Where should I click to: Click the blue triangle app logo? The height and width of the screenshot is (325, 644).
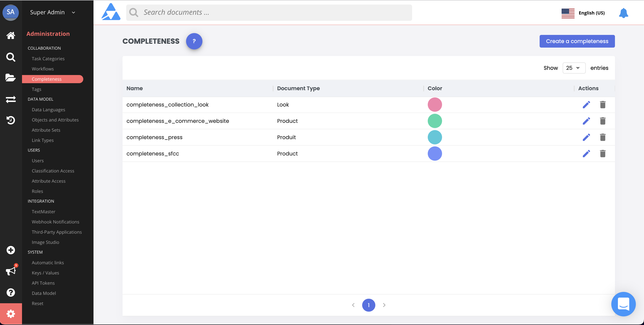coord(111,12)
